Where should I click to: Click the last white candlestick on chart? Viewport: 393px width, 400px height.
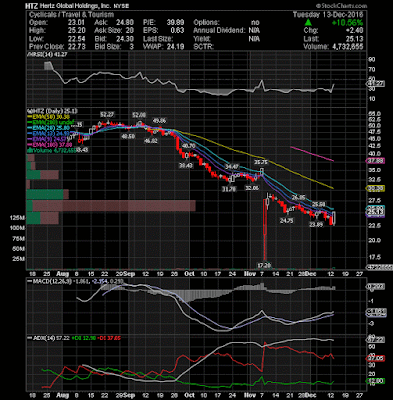point(334,218)
